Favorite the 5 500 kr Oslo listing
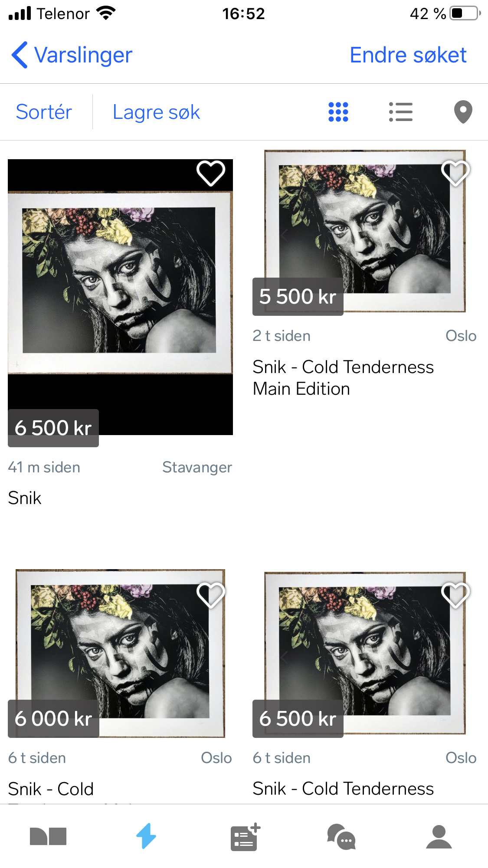 pos(455,173)
